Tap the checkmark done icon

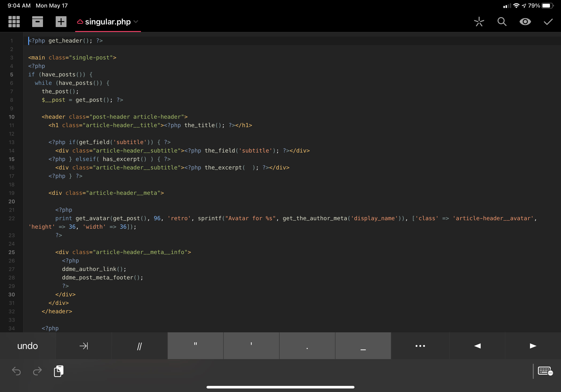coord(548,22)
